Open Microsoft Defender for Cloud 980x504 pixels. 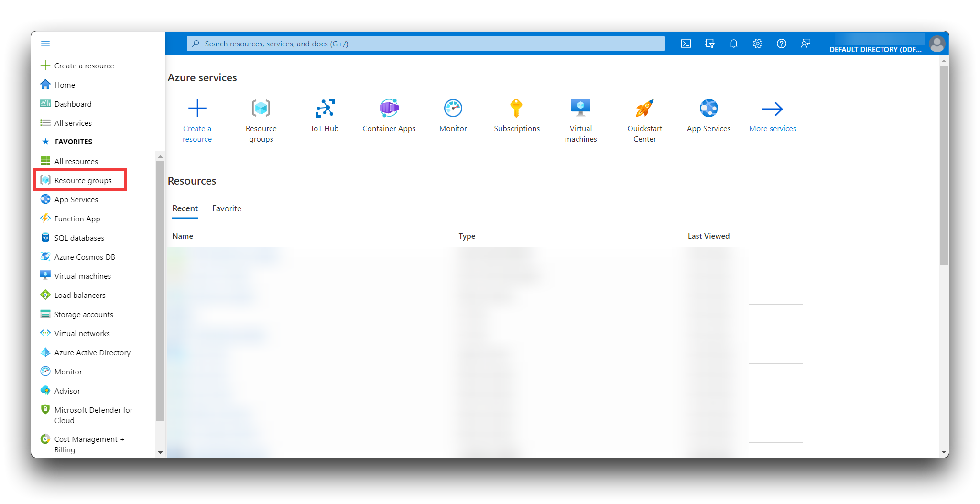coord(87,415)
